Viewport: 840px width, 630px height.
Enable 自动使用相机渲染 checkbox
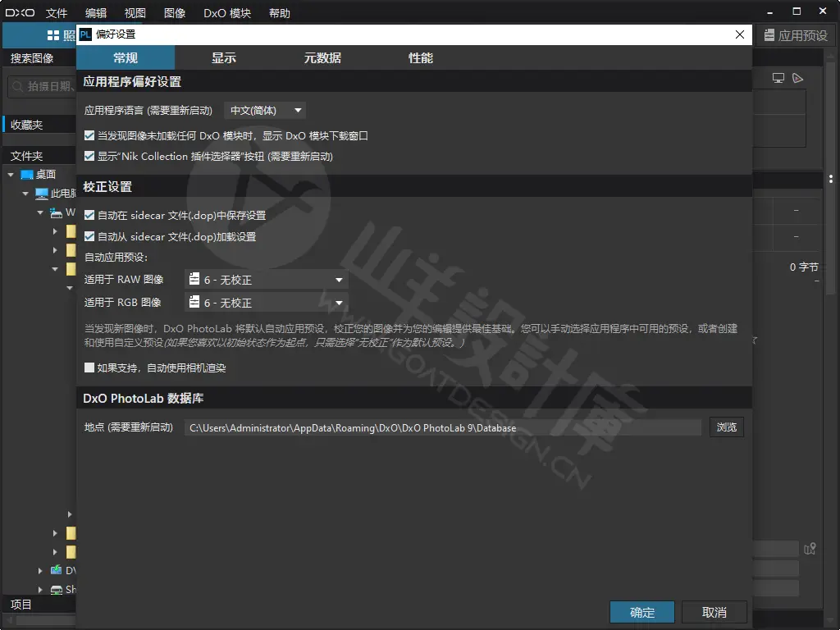(x=89, y=367)
